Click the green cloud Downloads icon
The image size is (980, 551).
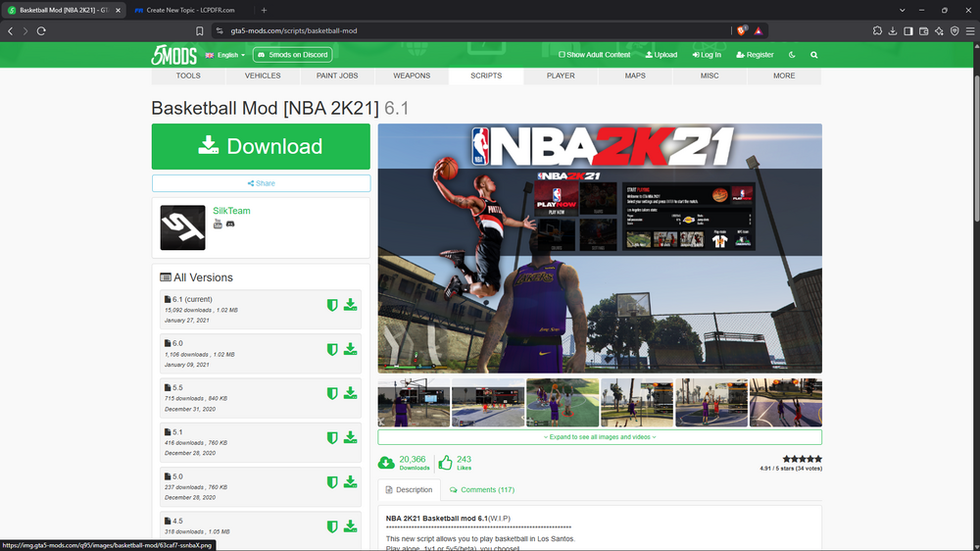point(386,463)
